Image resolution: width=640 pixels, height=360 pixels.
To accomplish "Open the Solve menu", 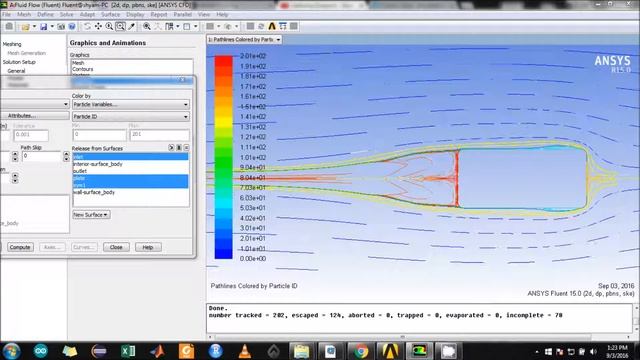I will click(x=66, y=14).
